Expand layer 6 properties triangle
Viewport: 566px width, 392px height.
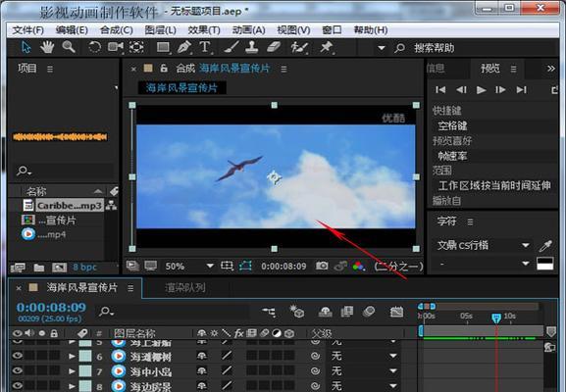[x=72, y=357]
